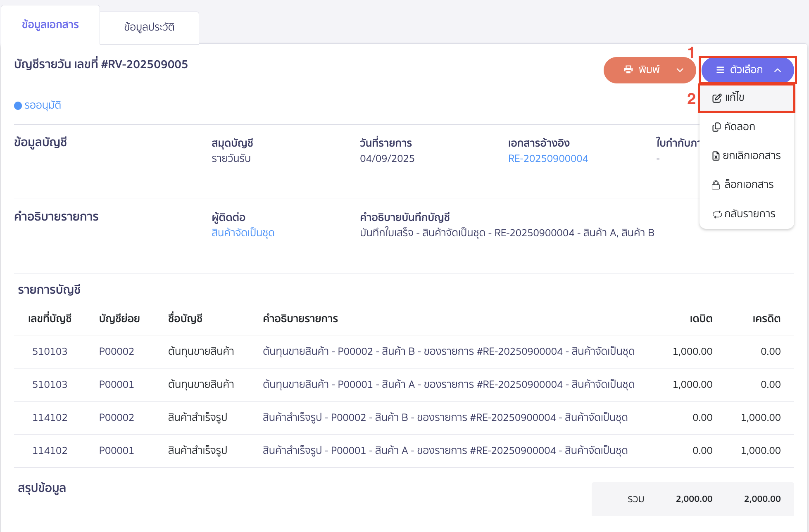Click the reverse arrows icon beside กลับรายการ
The image size is (809, 532).
(x=717, y=214)
